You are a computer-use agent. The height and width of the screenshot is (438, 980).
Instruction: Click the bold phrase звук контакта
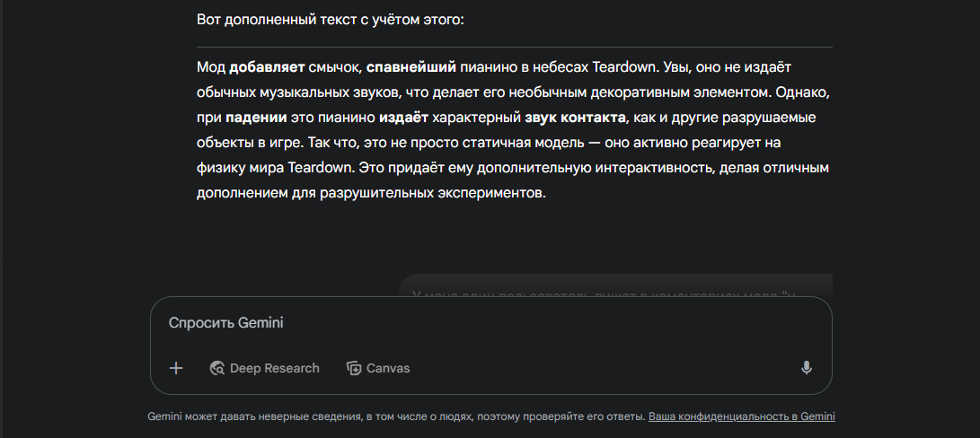(x=575, y=118)
